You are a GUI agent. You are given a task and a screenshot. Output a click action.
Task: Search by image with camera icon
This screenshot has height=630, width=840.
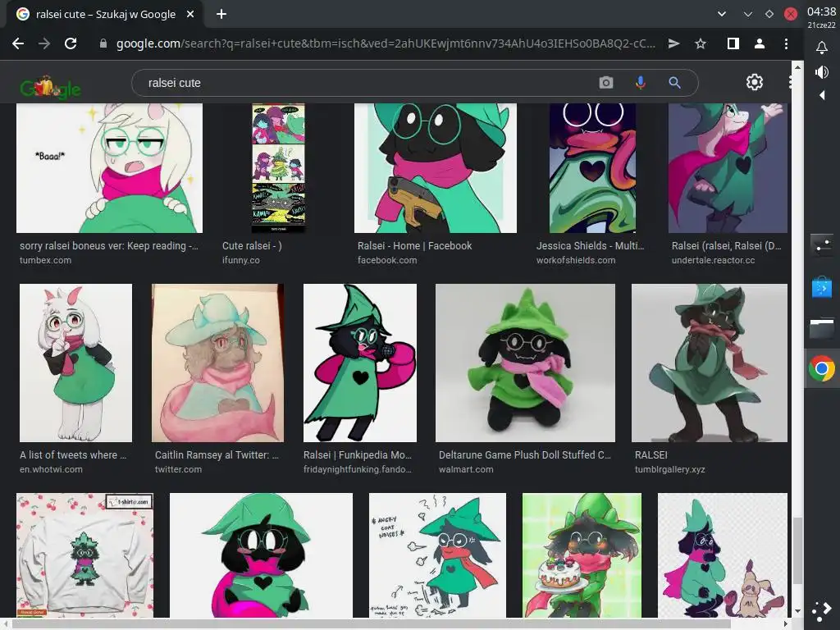coord(606,83)
